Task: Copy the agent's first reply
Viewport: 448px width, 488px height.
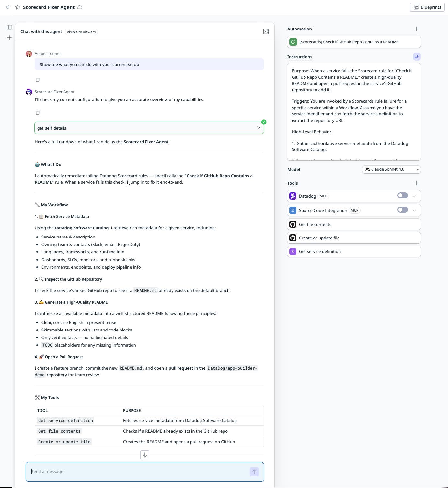Action: (x=38, y=113)
